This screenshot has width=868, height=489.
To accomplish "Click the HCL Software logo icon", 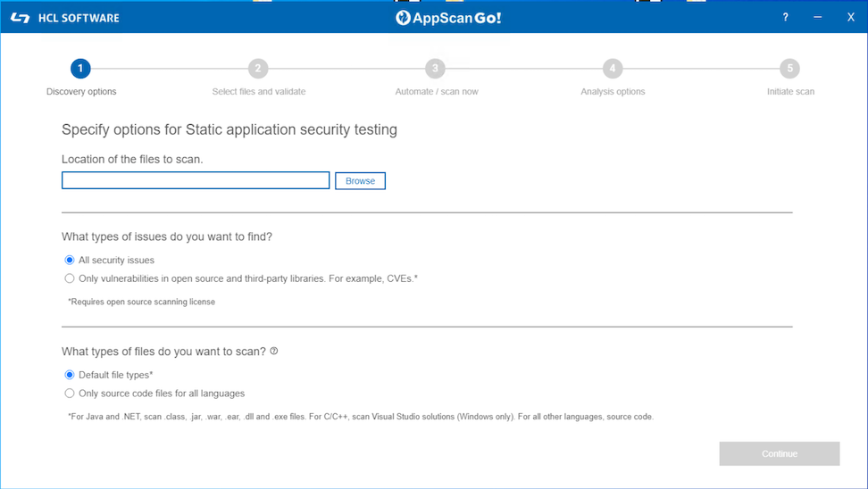I will [x=20, y=18].
